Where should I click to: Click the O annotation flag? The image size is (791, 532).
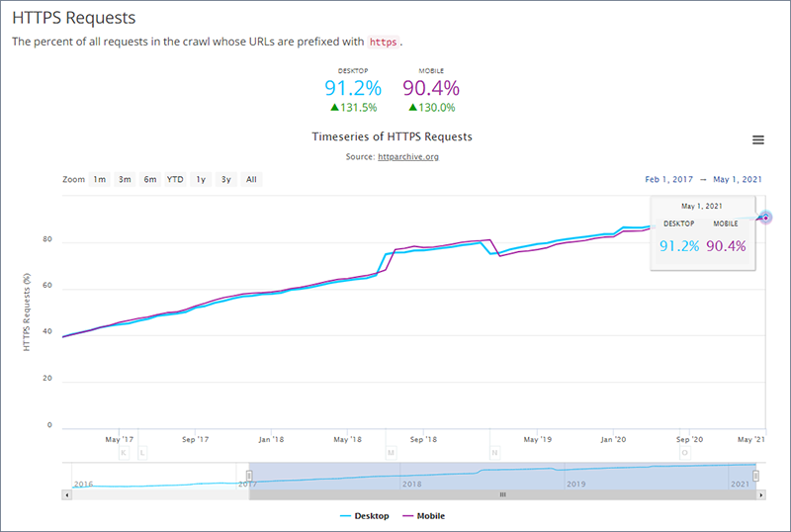tap(684, 453)
